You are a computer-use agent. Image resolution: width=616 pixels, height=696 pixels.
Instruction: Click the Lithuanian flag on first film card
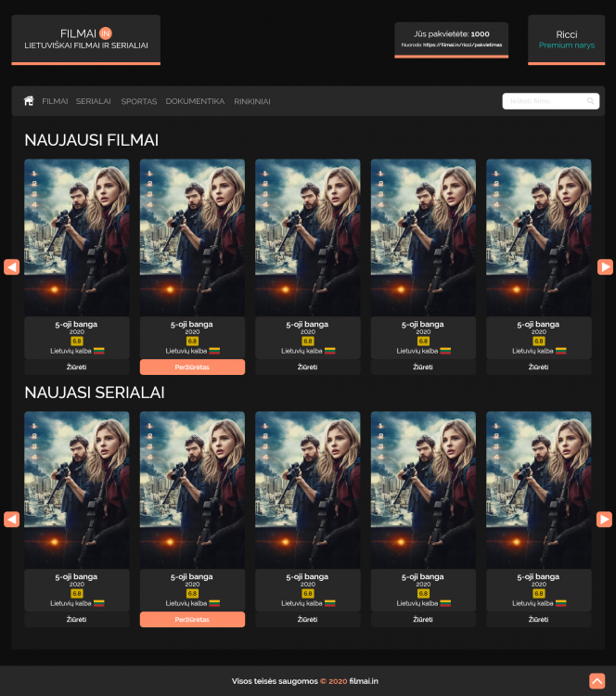pos(99,351)
